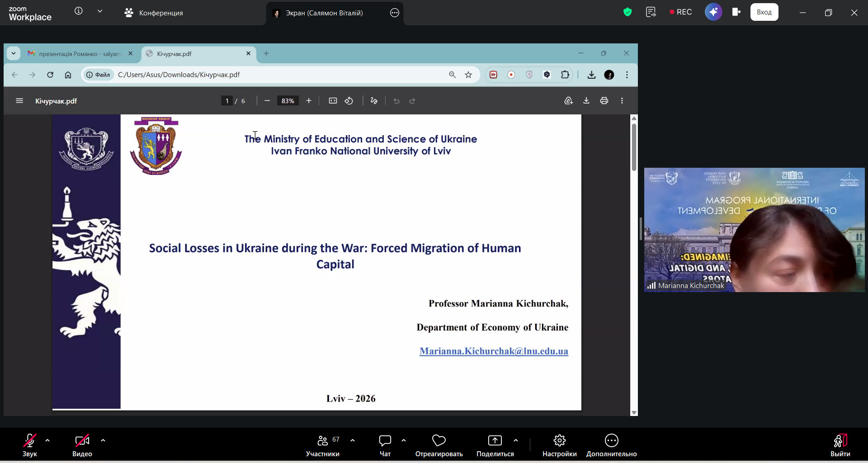This screenshot has height=463, width=868.
Task: Toggle the PDF sidebar menu
Action: pyautogui.click(x=19, y=101)
